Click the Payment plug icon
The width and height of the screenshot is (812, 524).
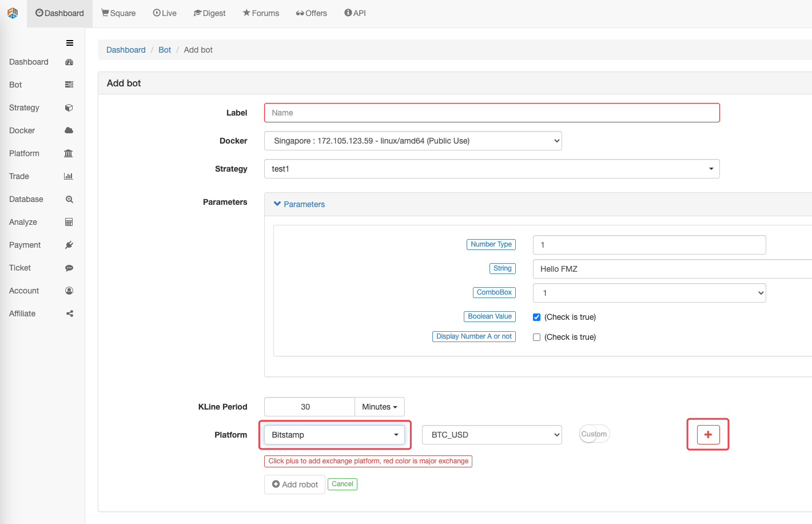pyautogui.click(x=69, y=245)
